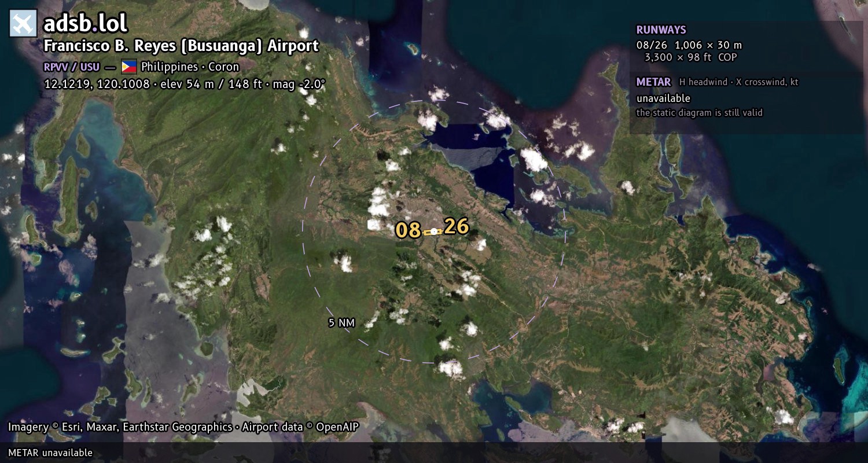Click the Philippines flag icon
This screenshot has width=868, height=463.
coord(129,67)
